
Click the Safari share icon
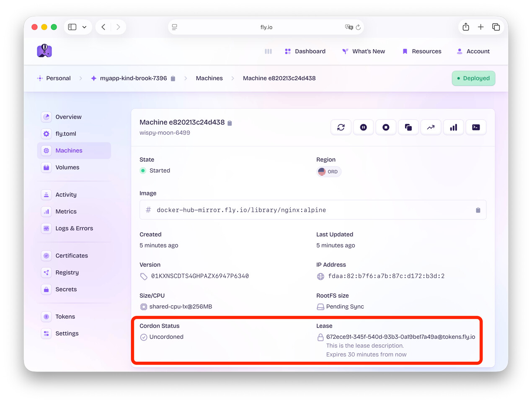point(466,27)
